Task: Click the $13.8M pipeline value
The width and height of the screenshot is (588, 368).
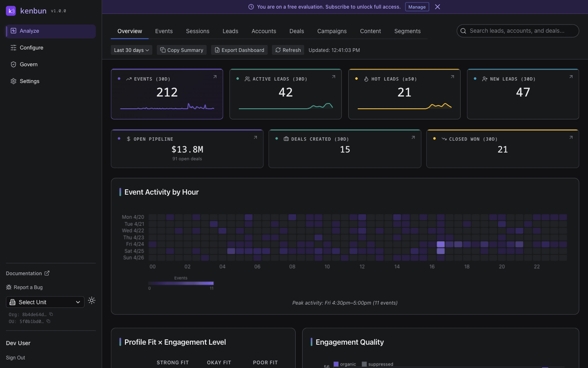Action: point(187,150)
